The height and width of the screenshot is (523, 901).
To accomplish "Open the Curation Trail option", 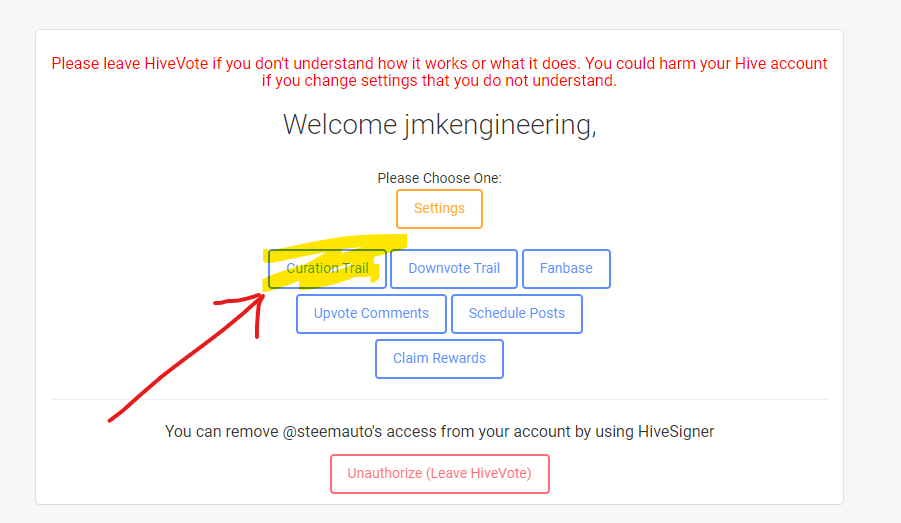I will point(327,268).
